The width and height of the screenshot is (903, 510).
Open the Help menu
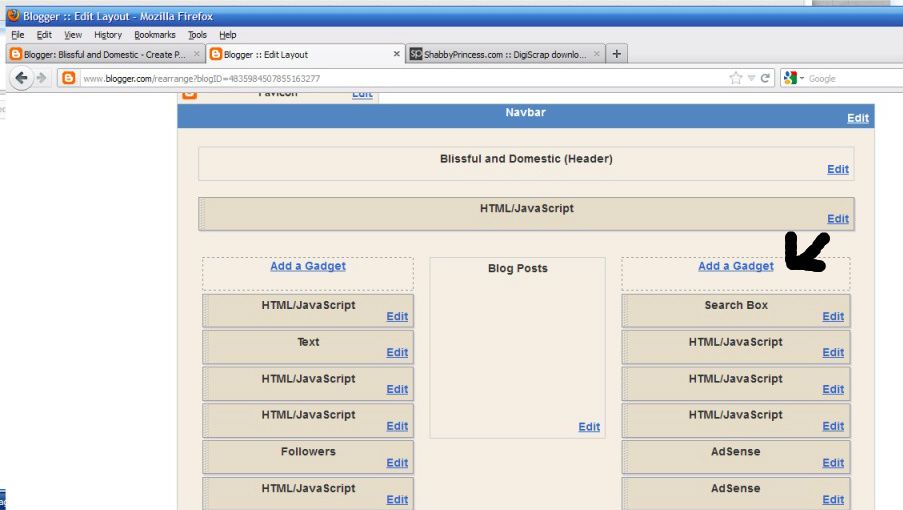pos(227,35)
